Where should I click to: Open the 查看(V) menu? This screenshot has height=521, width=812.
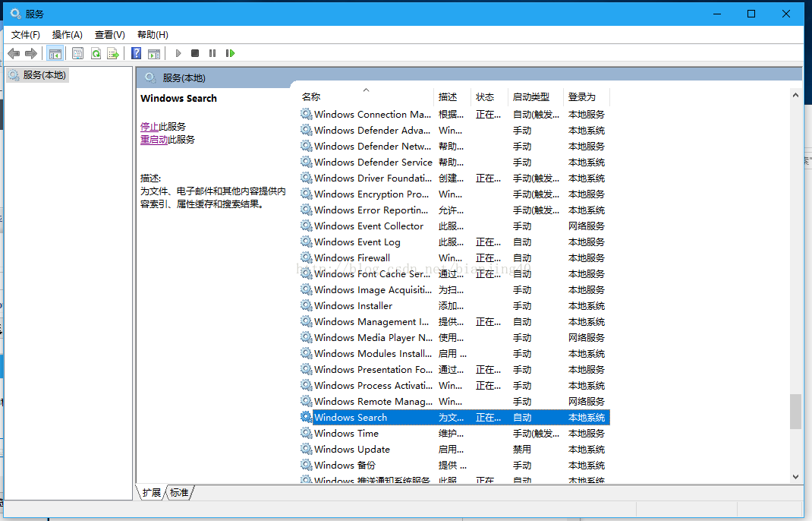tap(110, 35)
